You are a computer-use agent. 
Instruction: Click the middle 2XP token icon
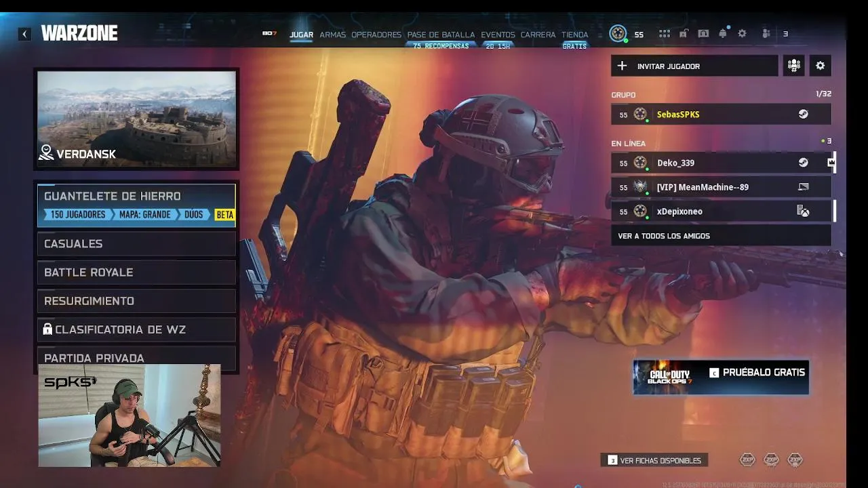coord(771,460)
